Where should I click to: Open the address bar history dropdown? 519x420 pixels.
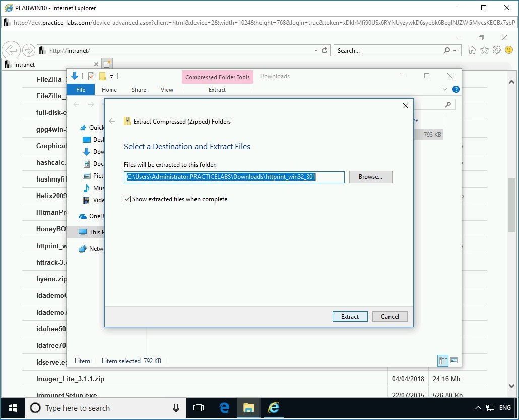coord(315,50)
